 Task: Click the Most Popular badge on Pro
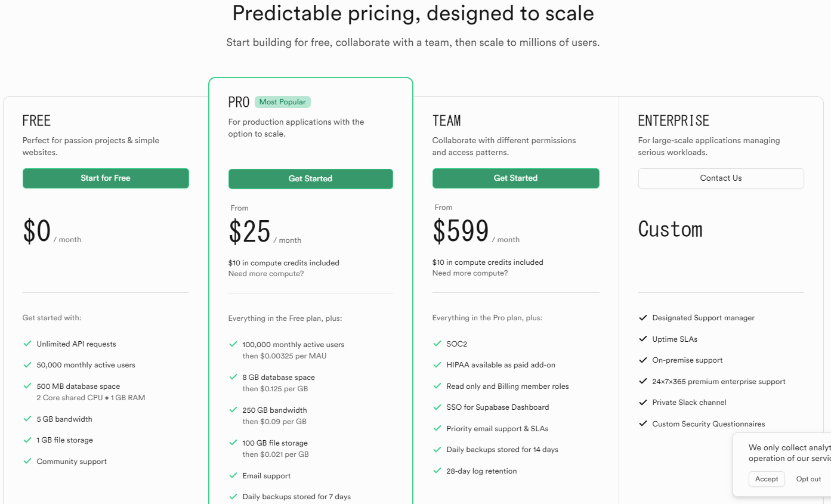point(283,102)
